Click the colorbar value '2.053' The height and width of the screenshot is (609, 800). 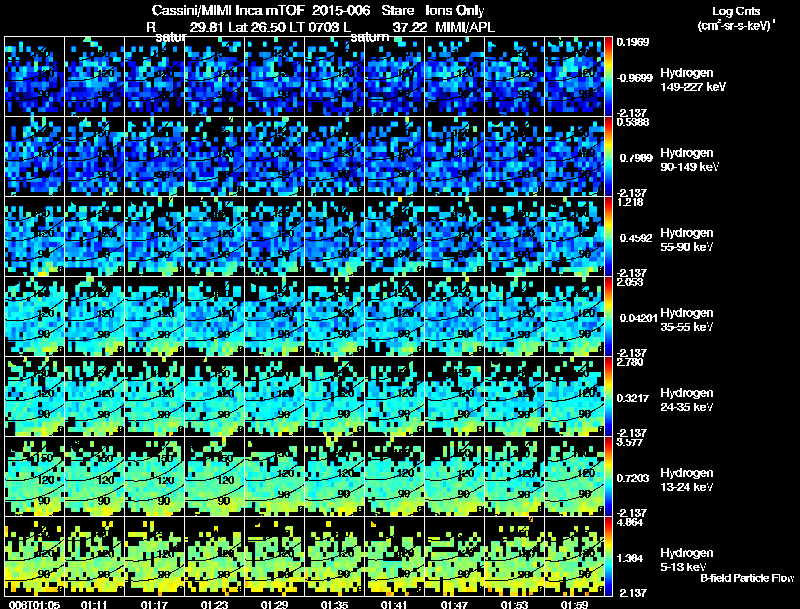pyautogui.click(x=630, y=282)
